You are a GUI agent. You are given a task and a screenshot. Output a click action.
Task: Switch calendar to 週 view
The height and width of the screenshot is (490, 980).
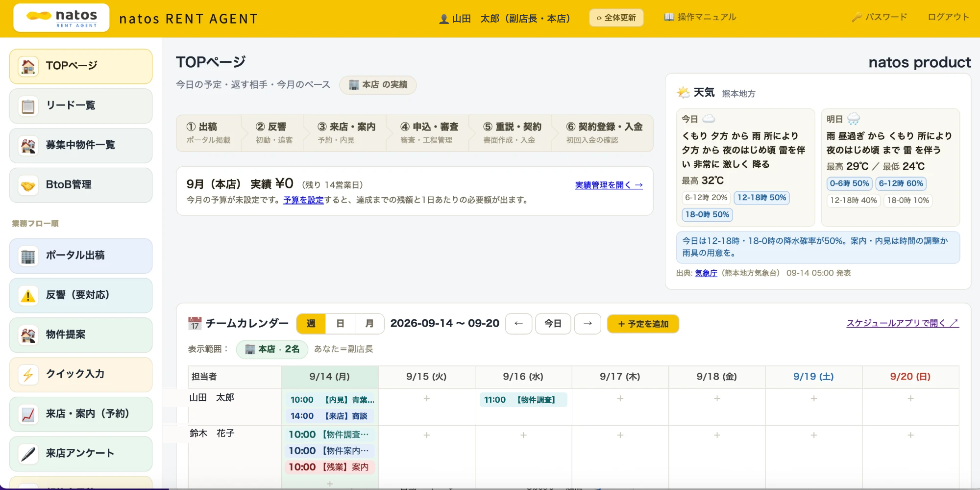pyautogui.click(x=311, y=324)
